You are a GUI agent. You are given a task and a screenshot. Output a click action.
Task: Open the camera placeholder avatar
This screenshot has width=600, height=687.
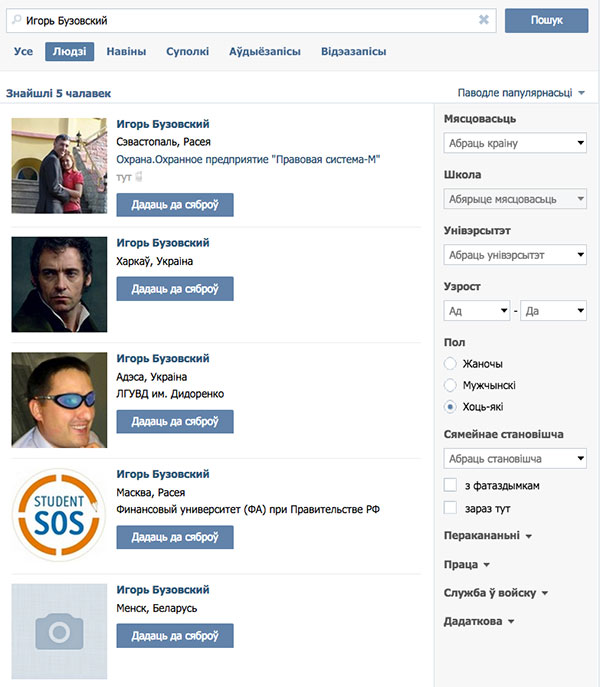[59, 631]
